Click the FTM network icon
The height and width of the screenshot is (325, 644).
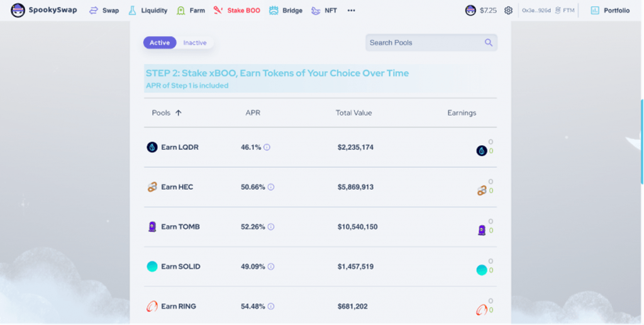pyautogui.click(x=558, y=10)
